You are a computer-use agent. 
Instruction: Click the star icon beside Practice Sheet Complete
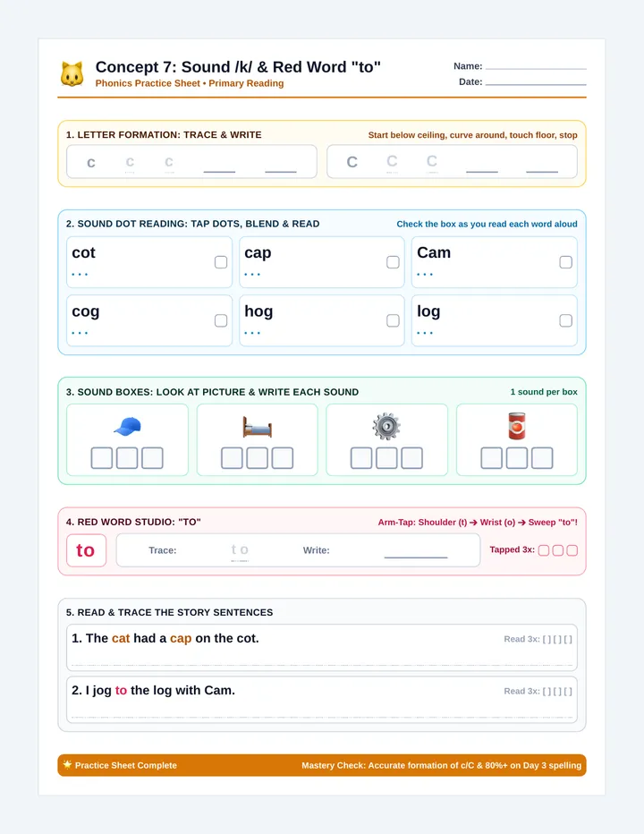(x=67, y=764)
